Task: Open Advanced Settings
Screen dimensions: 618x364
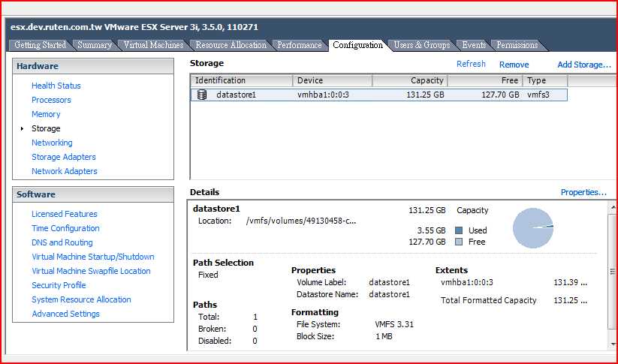Action: pos(65,314)
